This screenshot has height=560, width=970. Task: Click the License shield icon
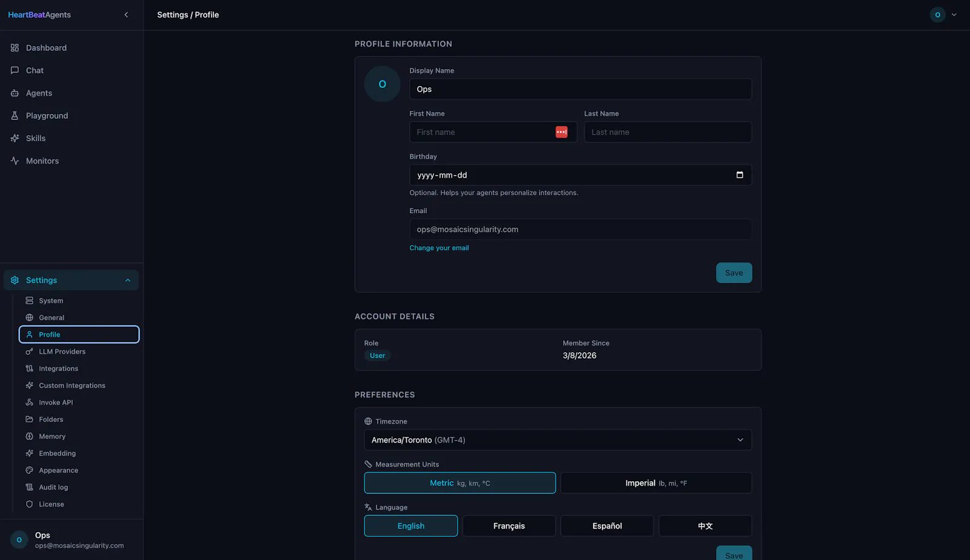click(x=29, y=504)
